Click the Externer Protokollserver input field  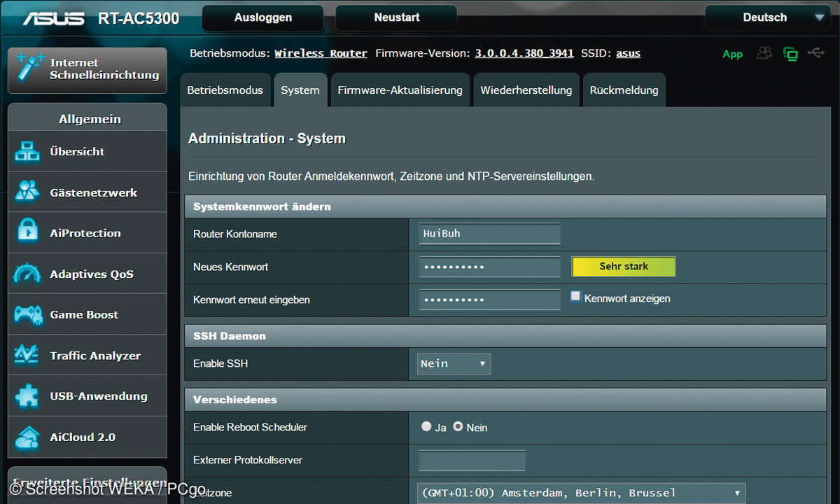tap(472, 461)
